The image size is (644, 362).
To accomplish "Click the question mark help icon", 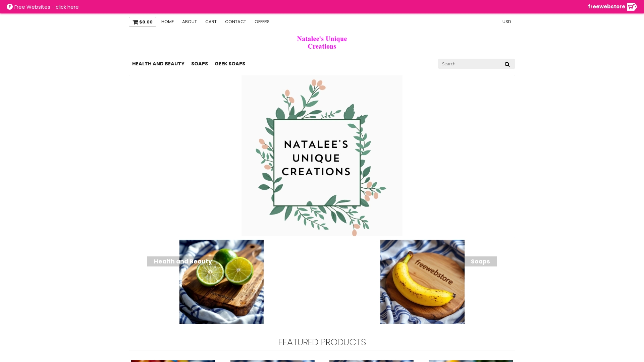I will (10, 7).
